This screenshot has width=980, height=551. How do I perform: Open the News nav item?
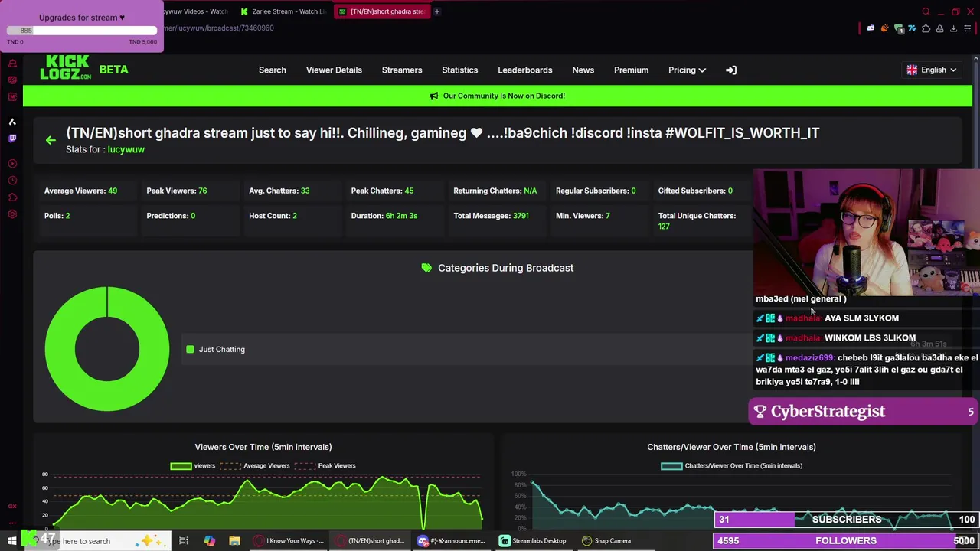583,70
